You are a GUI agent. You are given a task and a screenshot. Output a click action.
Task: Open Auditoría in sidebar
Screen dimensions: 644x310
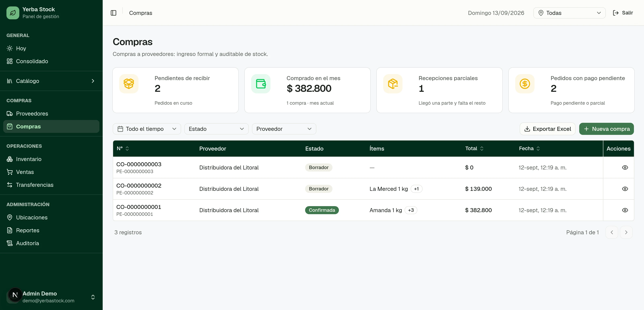pos(51,243)
